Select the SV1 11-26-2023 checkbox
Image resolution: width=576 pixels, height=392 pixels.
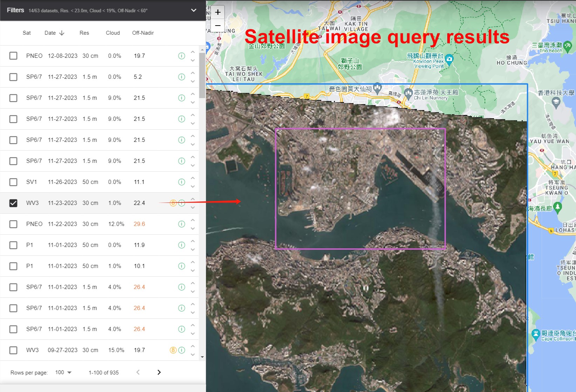(13, 182)
